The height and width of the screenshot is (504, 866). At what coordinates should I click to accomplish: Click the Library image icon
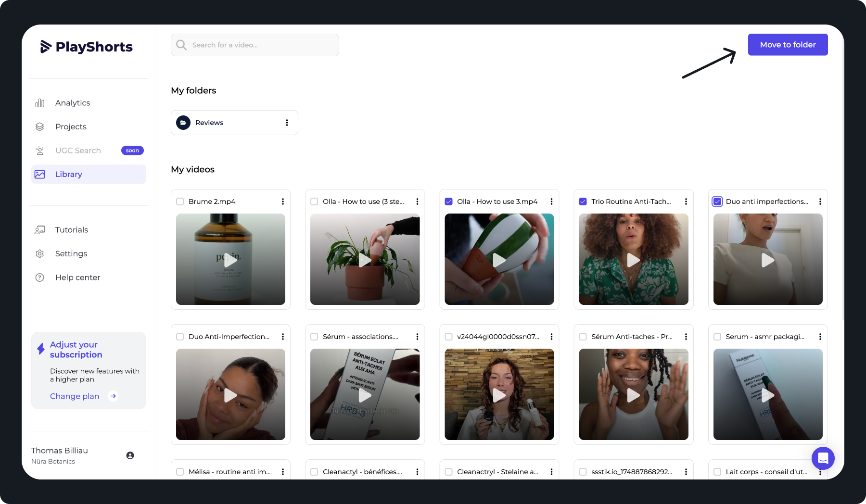40,174
